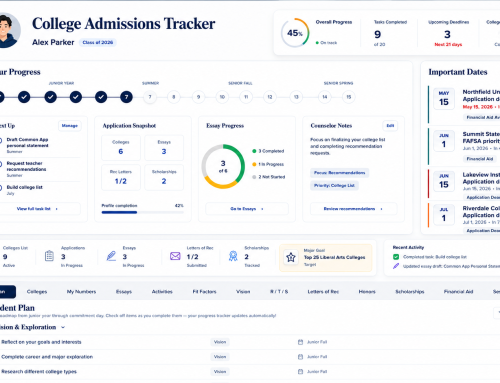This screenshot has width=500, height=383.
Task: Switch to the Vision tab
Action: [243, 292]
